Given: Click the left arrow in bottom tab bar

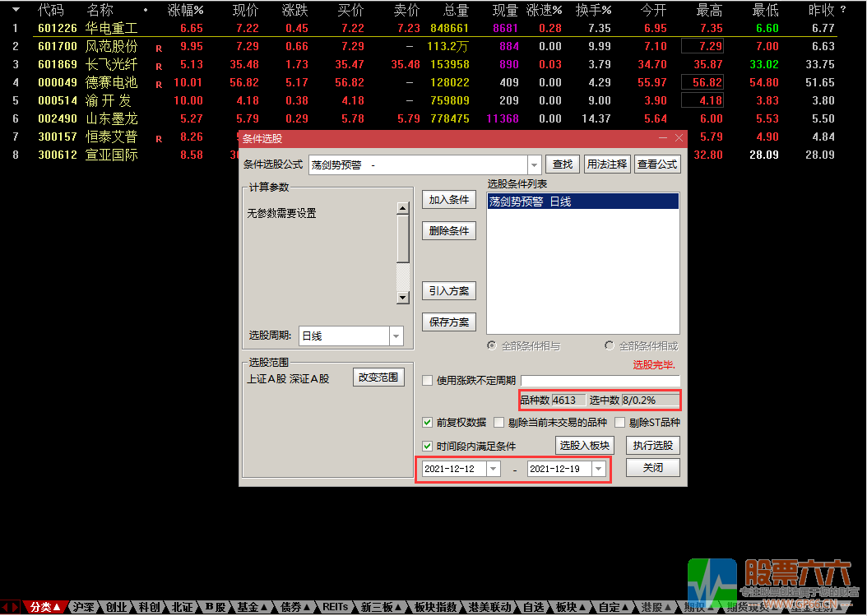Looking at the screenshot, I should 5,607.
